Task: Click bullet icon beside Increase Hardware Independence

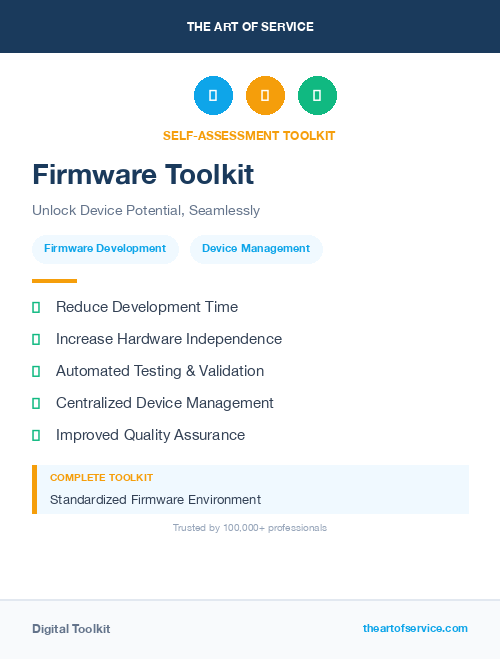Action: pos(36,339)
